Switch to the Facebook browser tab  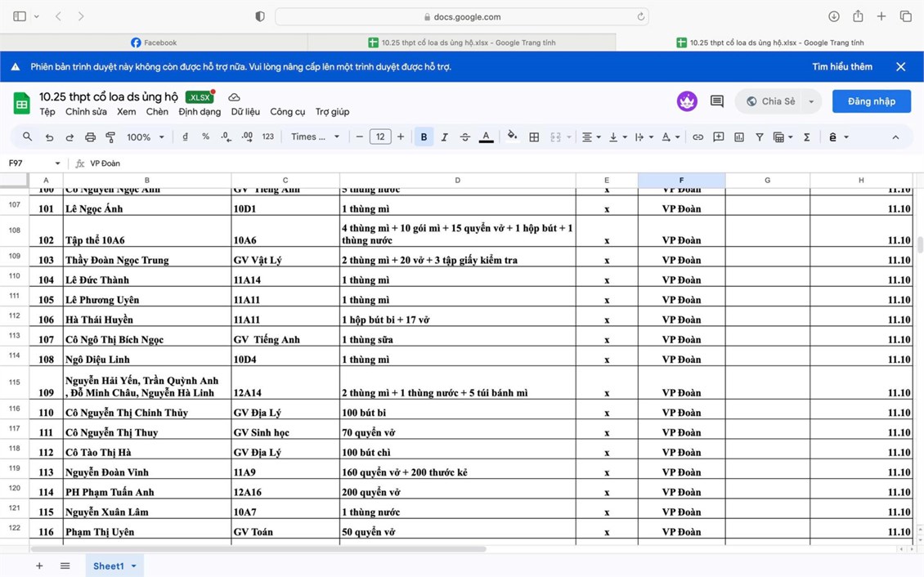(x=154, y=42)
